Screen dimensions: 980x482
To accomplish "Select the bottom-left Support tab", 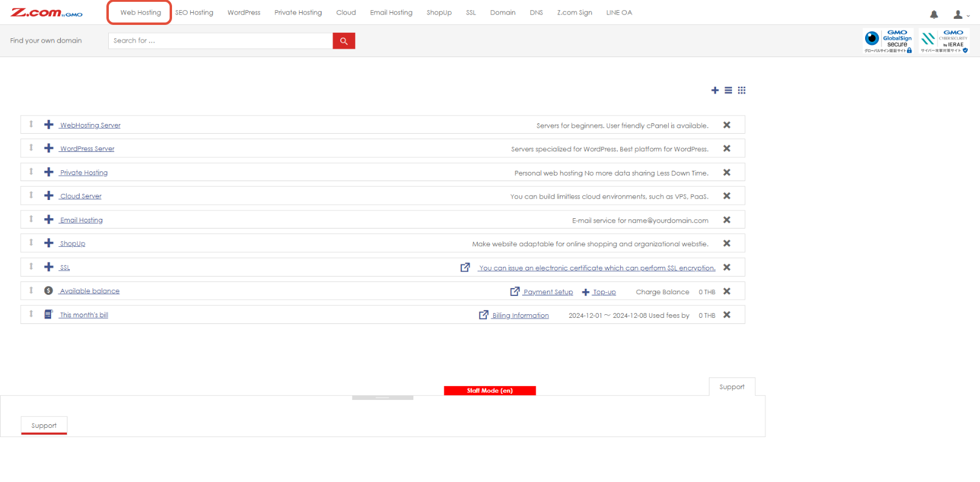I will point(44,425).
